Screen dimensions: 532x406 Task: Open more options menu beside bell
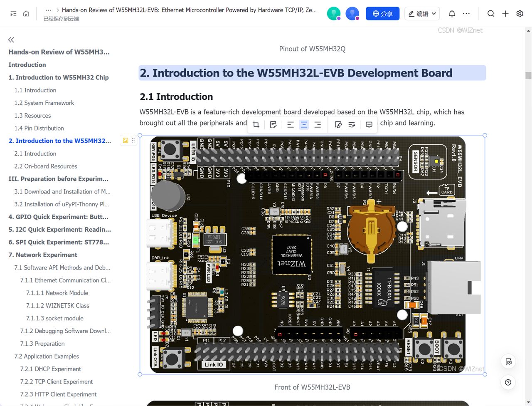[466, 14]
